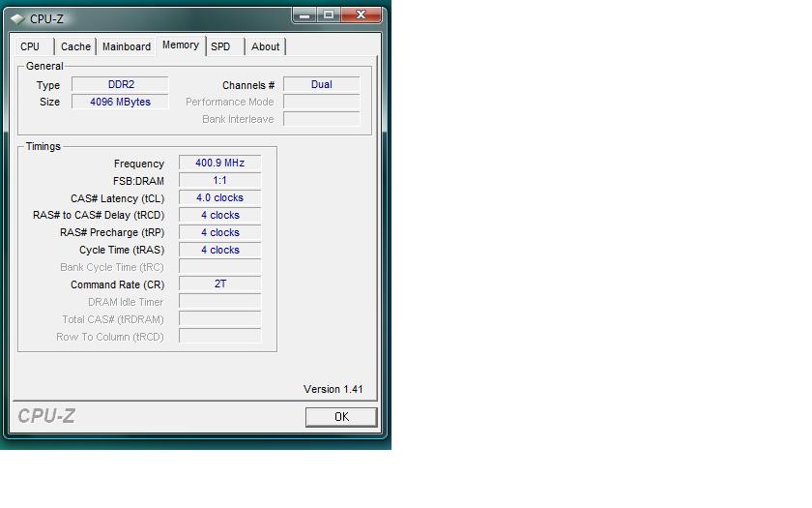
Task: Click the FSB:DRAM label
Action: pyautogui.click(x=138, y=181)
